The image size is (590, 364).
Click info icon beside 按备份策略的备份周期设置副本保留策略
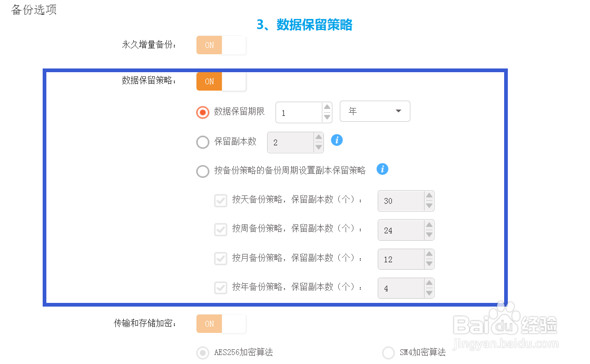(382, 169)
